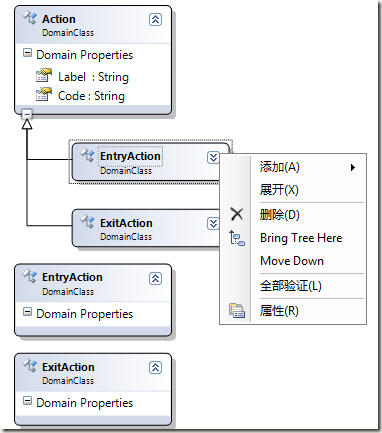Click the properties icon in context menu
Image resolution: width=382 pixels, height=433 pixels.
click(x=237, y=310)
